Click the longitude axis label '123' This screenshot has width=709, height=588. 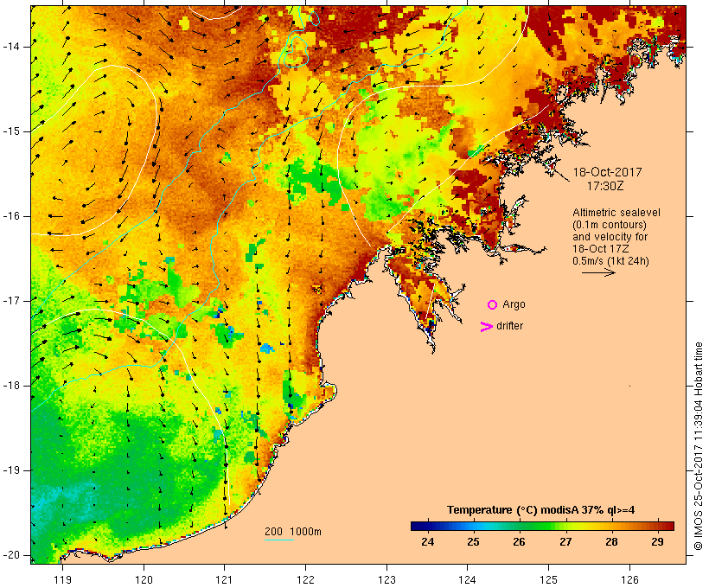coord(386,579)
